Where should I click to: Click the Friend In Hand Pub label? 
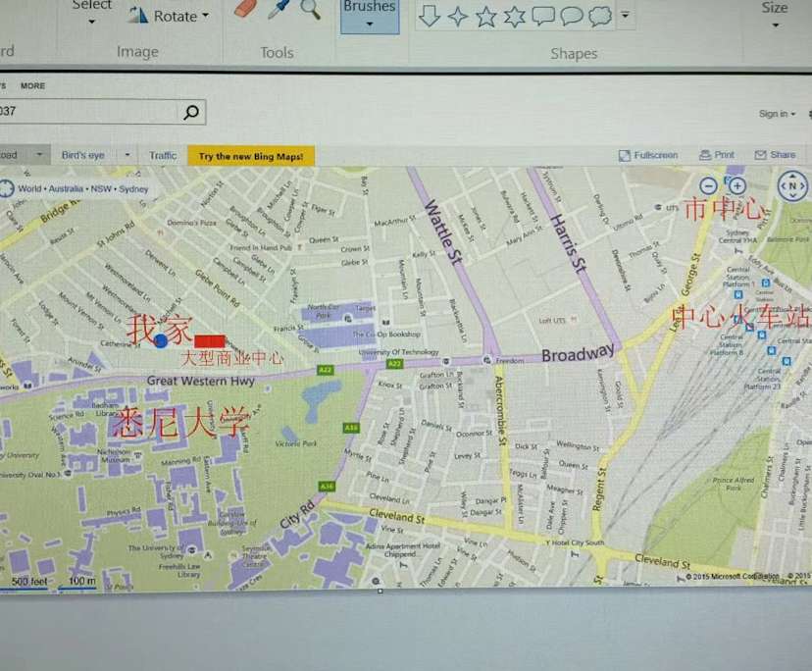click(261, 247)
